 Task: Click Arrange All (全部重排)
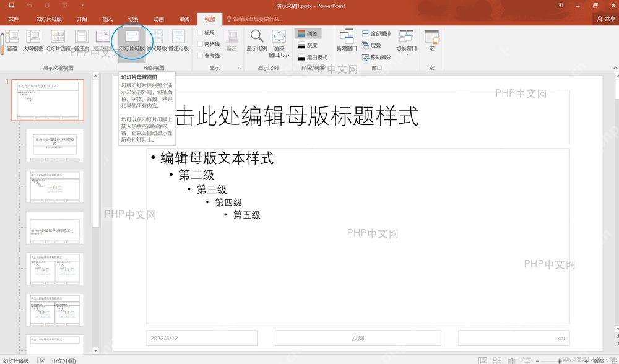(376, 33)
